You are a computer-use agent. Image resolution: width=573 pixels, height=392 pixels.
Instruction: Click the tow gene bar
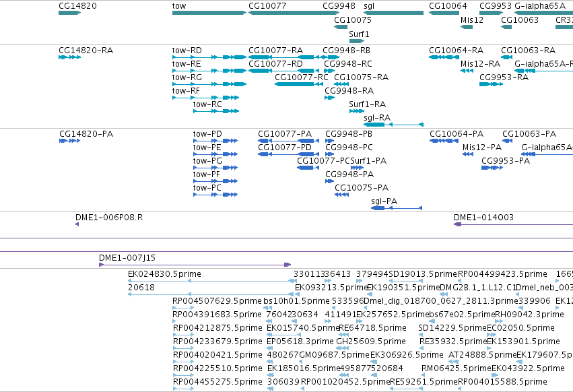point(209,13)
